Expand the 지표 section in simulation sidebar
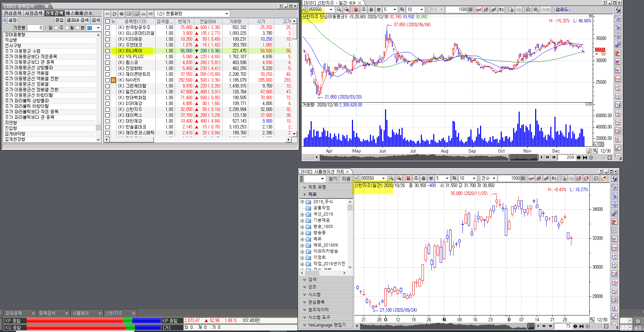Viewport: 644px width, 332px height. pos(304,194)
